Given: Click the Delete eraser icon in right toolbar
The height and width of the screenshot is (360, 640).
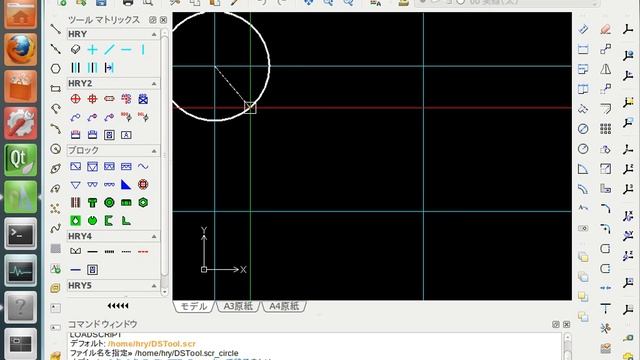Looking at the screenshot, I should coord(606,29).
